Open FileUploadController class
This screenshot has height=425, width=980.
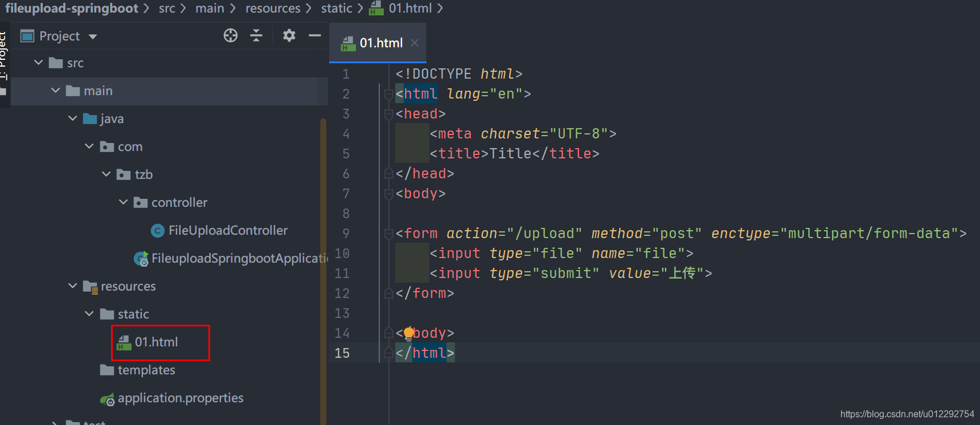click(x=228, y=230)
